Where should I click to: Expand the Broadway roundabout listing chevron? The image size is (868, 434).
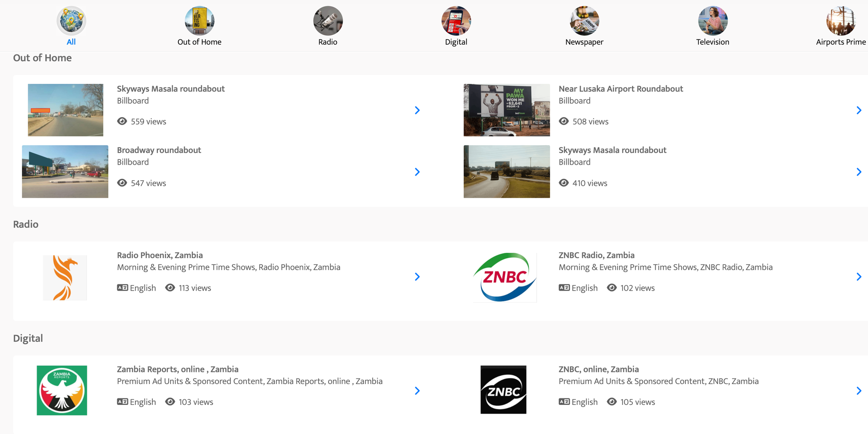pos(417,172)
